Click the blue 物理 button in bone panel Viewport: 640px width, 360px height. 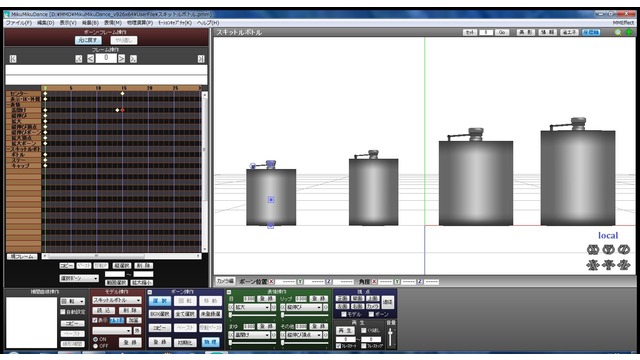(211, 342)
